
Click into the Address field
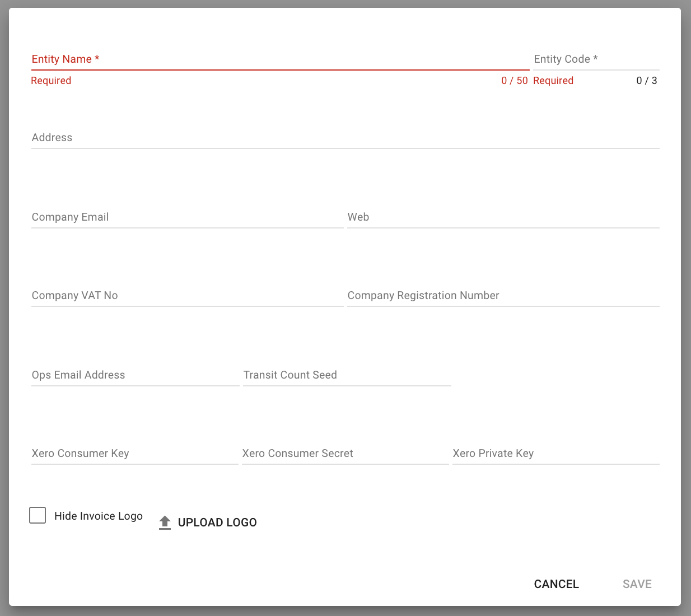(345, 138)
